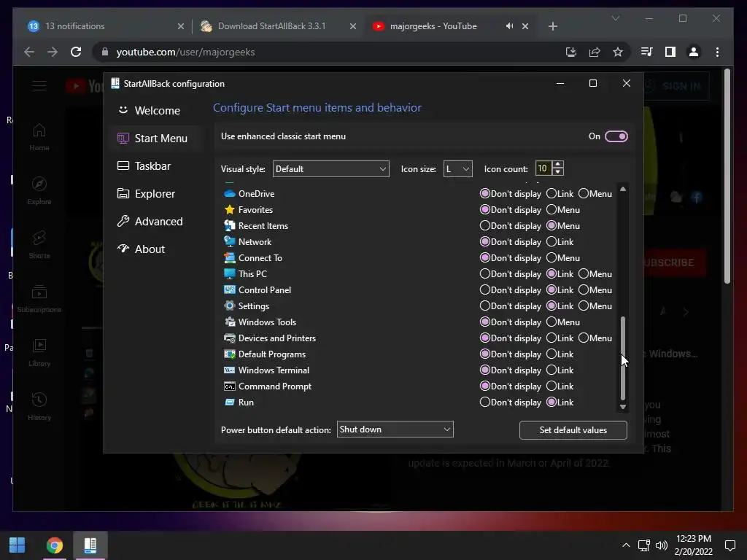The height and width of the screenshot is (560, 747).
Task: Expand hidden system tray icons chevron
Action: (626, 545)
